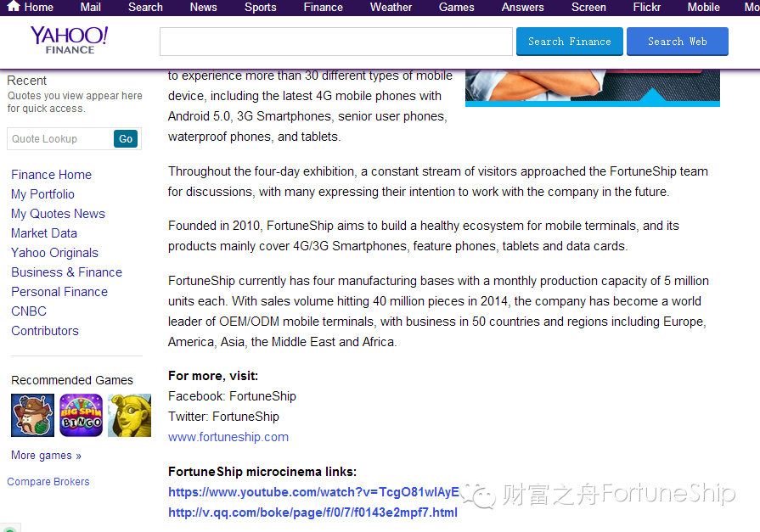This screenshot has width=760, height=532.
Task: Open Answers in the top navigation bar
Action: [522, 8]
